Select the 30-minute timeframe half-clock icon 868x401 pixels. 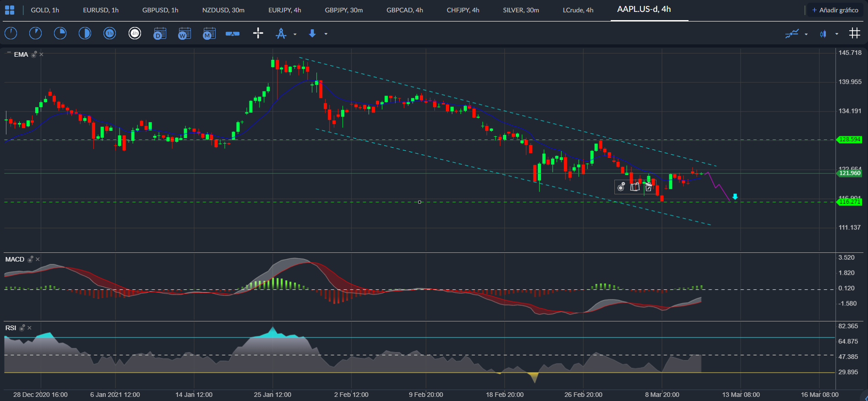[x=85, y=33]
